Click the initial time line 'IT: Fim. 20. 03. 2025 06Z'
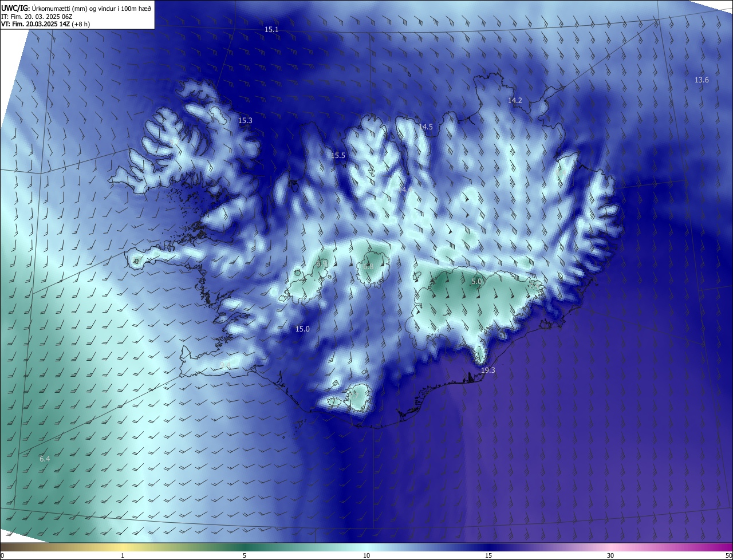Screen dimensions: 733x560 pos(36,16)
